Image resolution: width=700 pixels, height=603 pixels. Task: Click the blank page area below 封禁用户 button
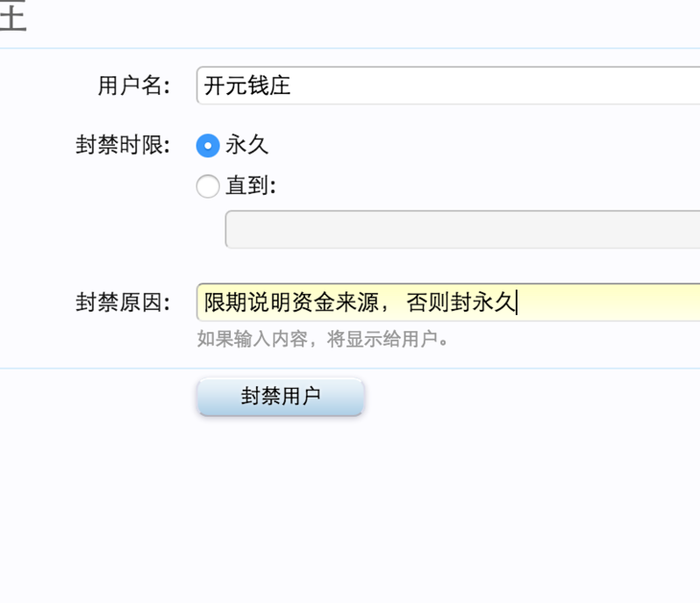click(351, 509)
